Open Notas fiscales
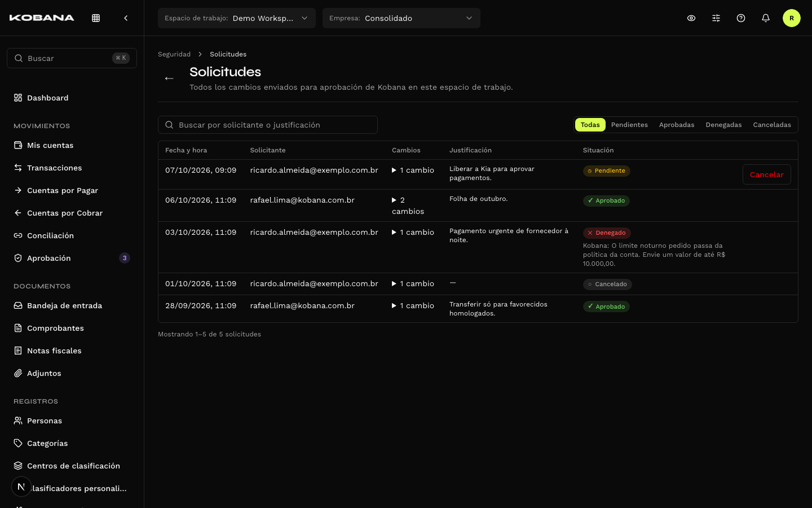The image size is (812, 508). 72,351
